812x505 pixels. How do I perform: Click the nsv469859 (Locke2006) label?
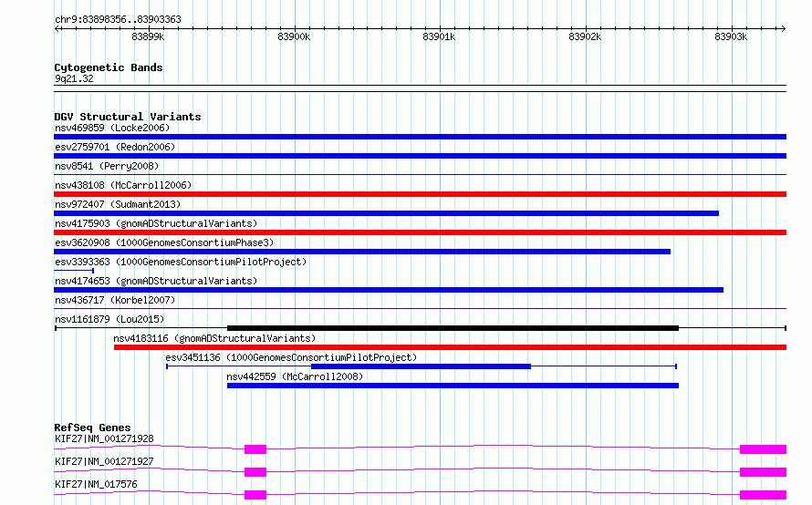(x=112, y=128)
